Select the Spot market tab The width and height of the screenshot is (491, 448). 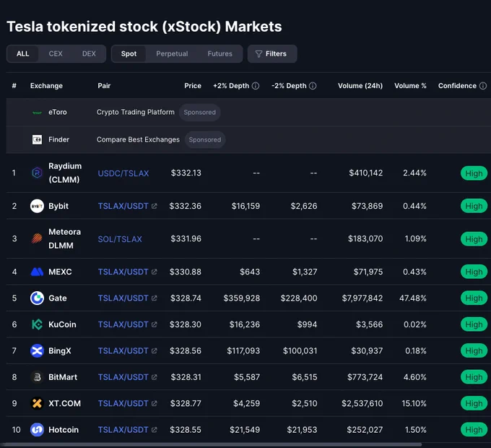(129, 54)
